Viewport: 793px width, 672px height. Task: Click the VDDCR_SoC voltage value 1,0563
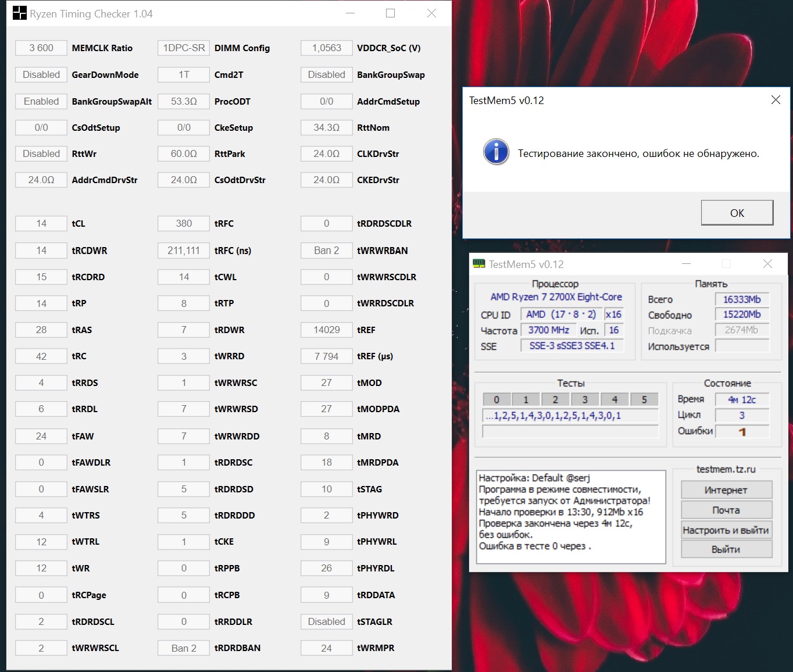coord(327,48)
